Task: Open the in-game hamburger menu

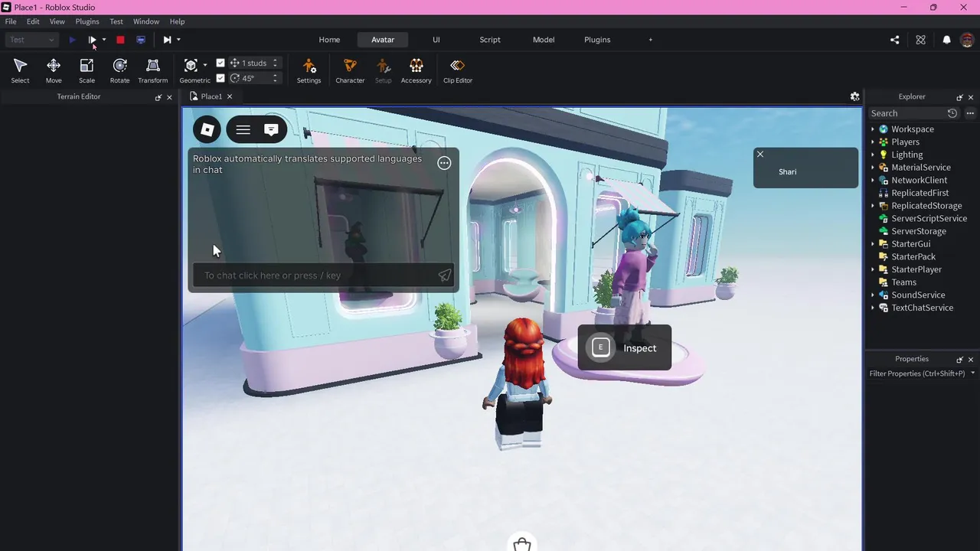Action: [x=243, y=130]
